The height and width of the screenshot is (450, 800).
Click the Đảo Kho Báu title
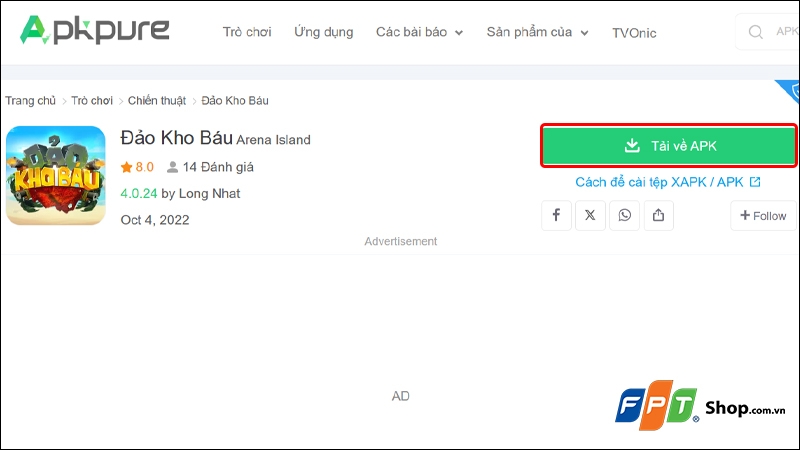pyautogui.click(x=177, y=138)
